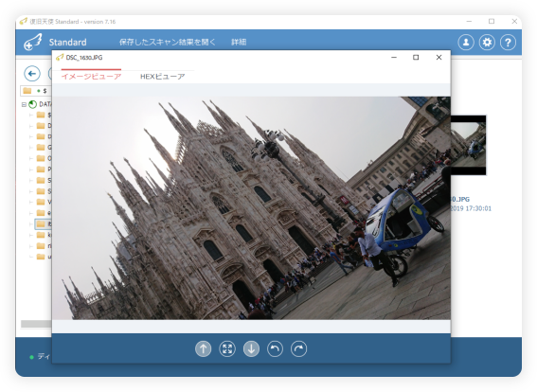Click the .JPG file name behind the viewer

pos(460,199)
